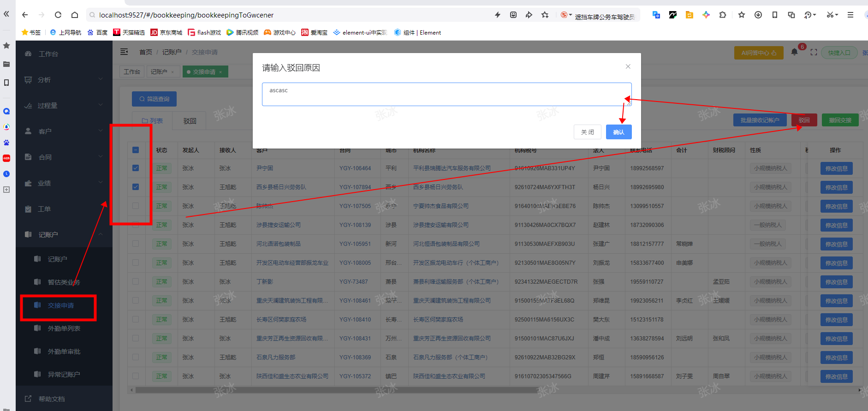Viewport: 868px width, 411px height.
Task: Check the checkbox for row 河北语诺包装制品
Action: (136, 244)
